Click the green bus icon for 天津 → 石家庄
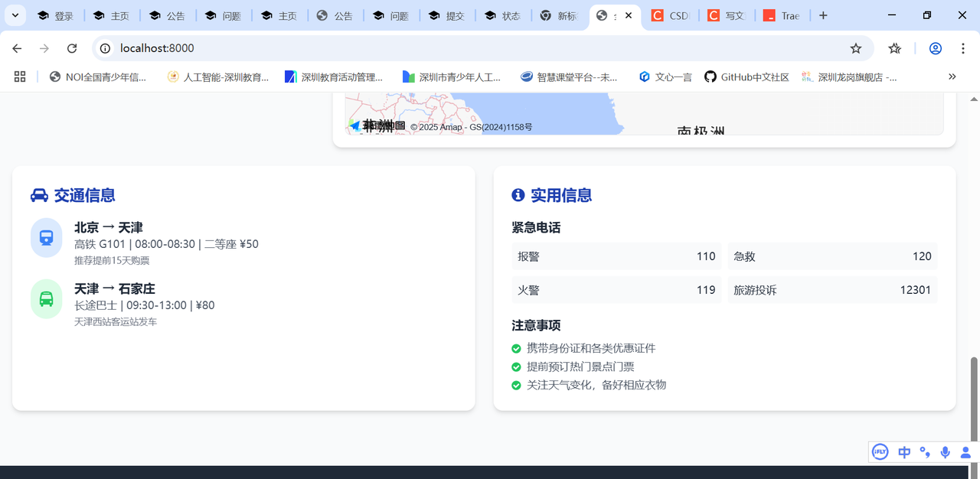 pyautogui.click(x=46, y=298)
